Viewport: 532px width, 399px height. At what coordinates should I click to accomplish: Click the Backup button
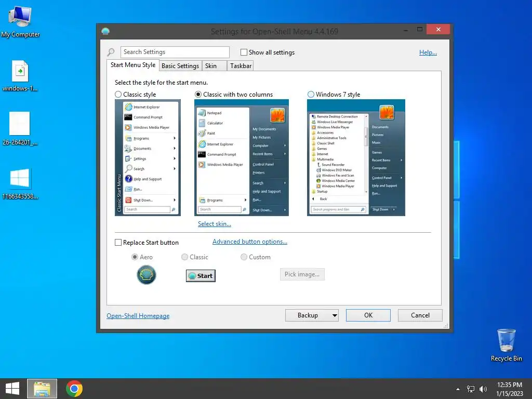click(x=308, y=315)
